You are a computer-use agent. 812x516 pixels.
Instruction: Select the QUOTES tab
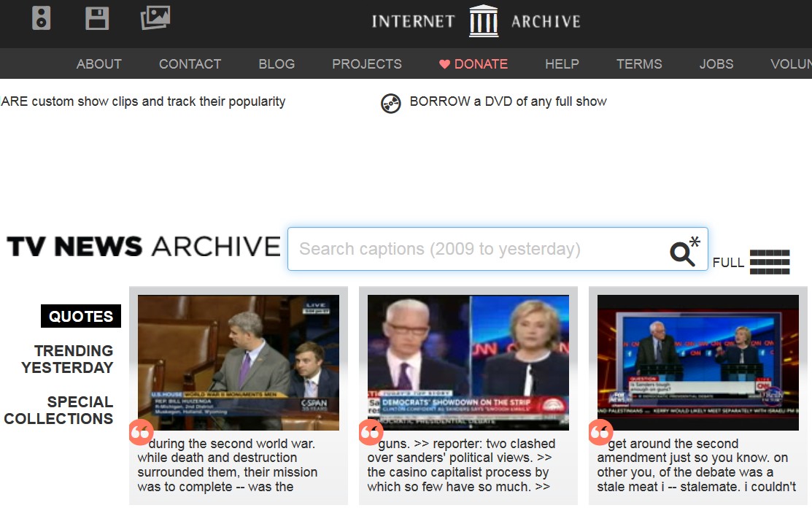(x=81, y=316)
